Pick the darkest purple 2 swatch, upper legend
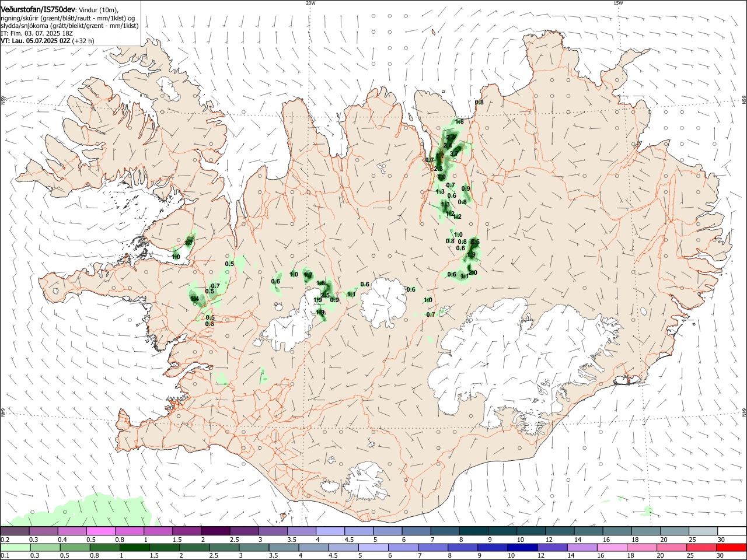747x560 pixels. click(215, 531)
